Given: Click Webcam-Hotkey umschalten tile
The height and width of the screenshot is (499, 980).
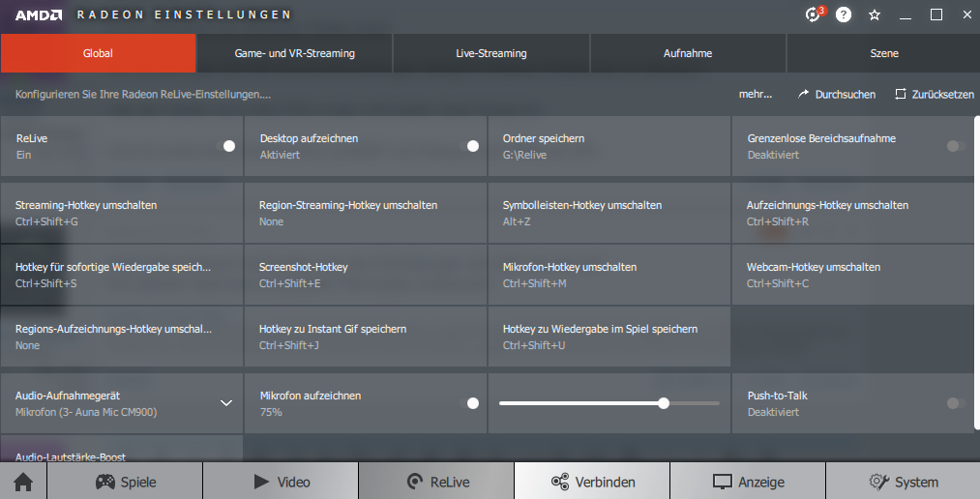Looking at the screenshot, I should click(x=853, y=275).
